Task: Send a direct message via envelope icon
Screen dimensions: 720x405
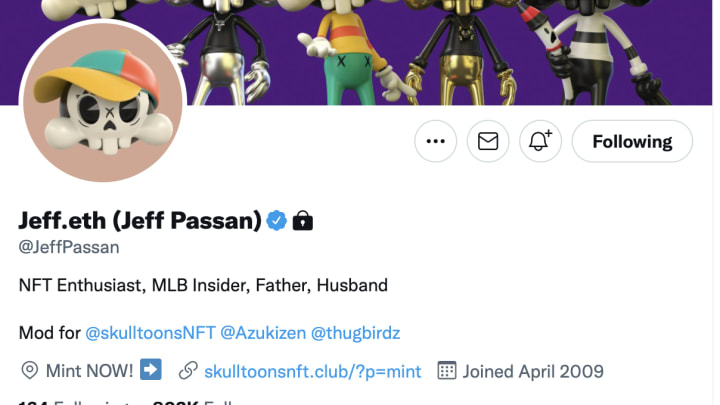Action: pyautogui.click(x=488, y=141)
